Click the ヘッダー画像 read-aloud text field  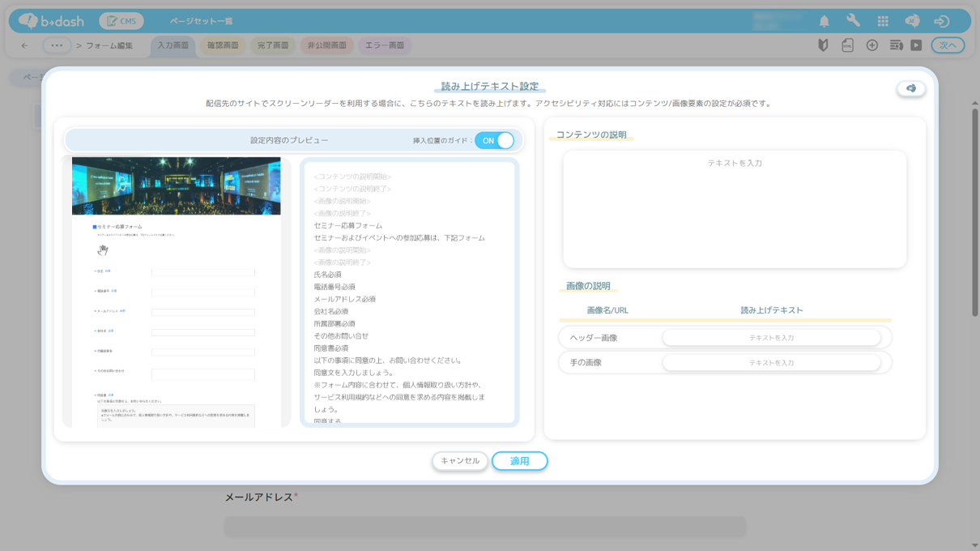click(x=771, y=338)
